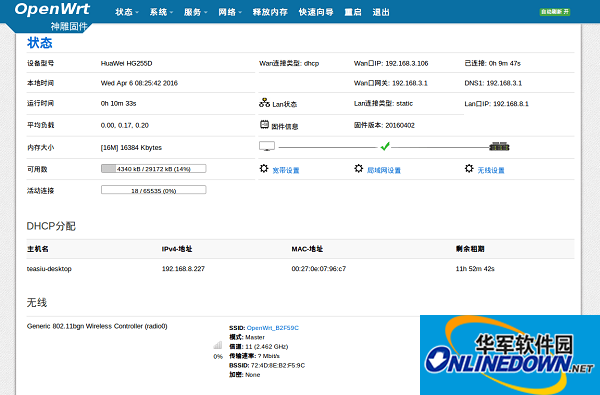Open the 宽带设置 link
The width and height of the screenshot is (600, 395).
[286, 170]
